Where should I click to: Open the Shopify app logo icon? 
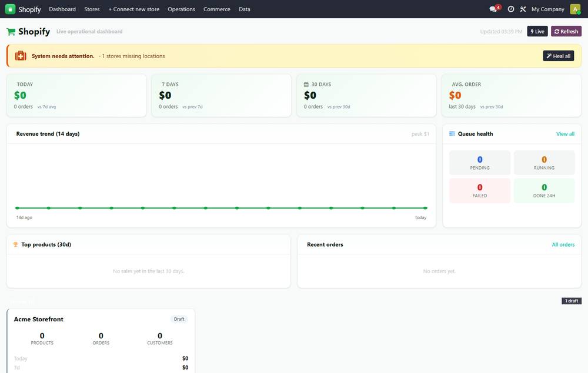tap(10, 9)
